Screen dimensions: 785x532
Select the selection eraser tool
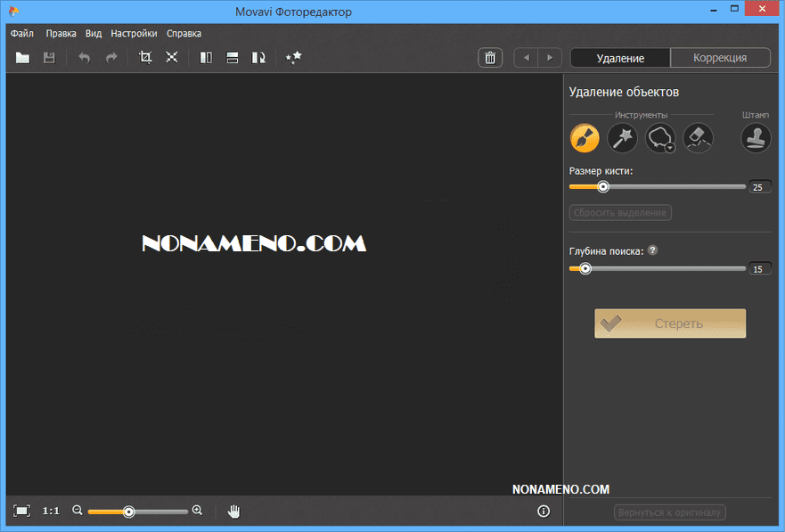(698, 137)
